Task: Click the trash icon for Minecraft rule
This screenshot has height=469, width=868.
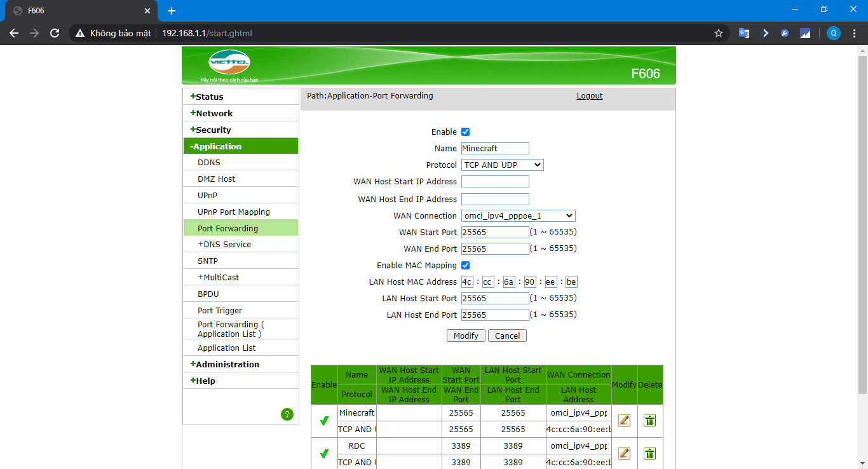Action: [649, 420]
